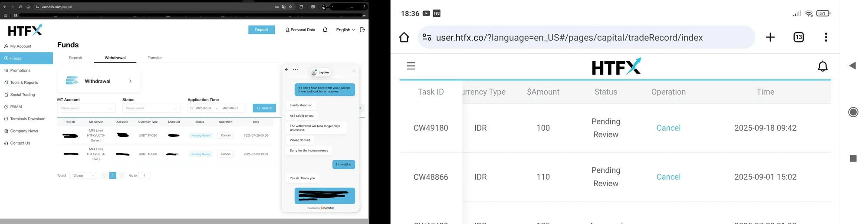Open the 10/page size dropdown
868x224 pixels.
(x=83, y=175)
